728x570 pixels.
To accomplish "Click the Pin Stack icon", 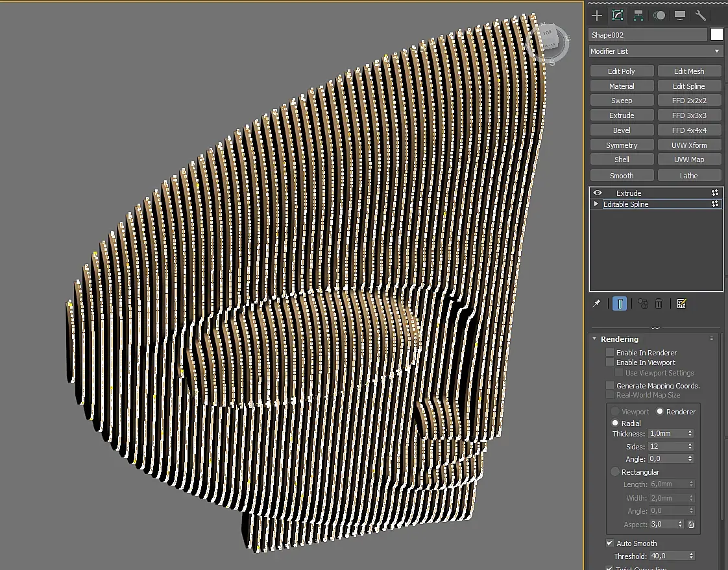I will point(596,303).
